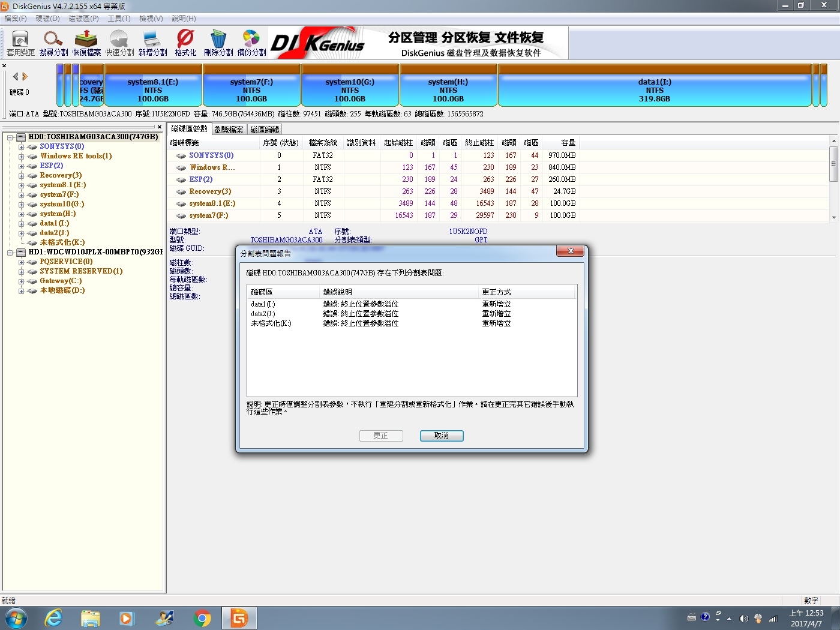840x630 pixels.
Task: Click the 容量 column header
Action: [x=561, y=143]
